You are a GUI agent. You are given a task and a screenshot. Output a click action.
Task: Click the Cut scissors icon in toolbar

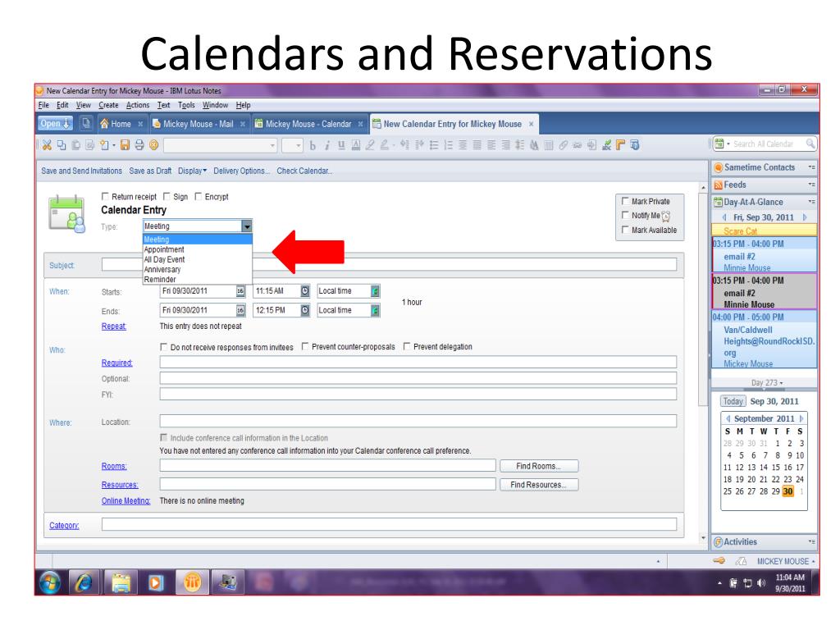point(47,145)
